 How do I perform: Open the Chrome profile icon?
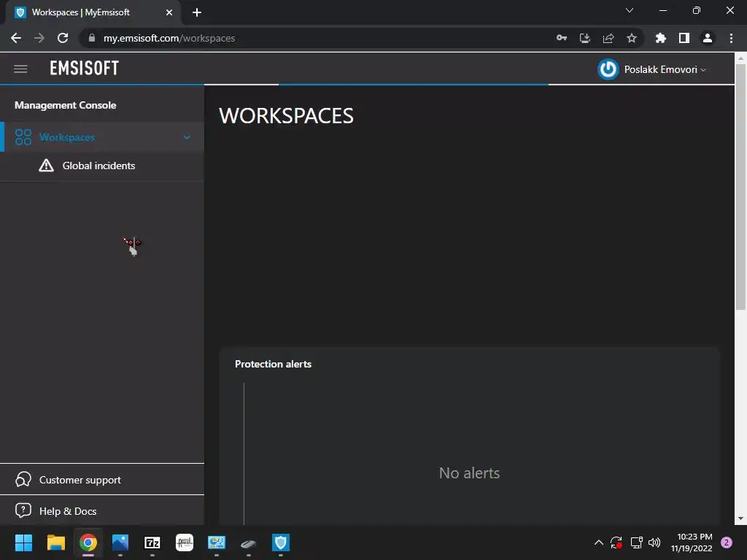(708, 38)
